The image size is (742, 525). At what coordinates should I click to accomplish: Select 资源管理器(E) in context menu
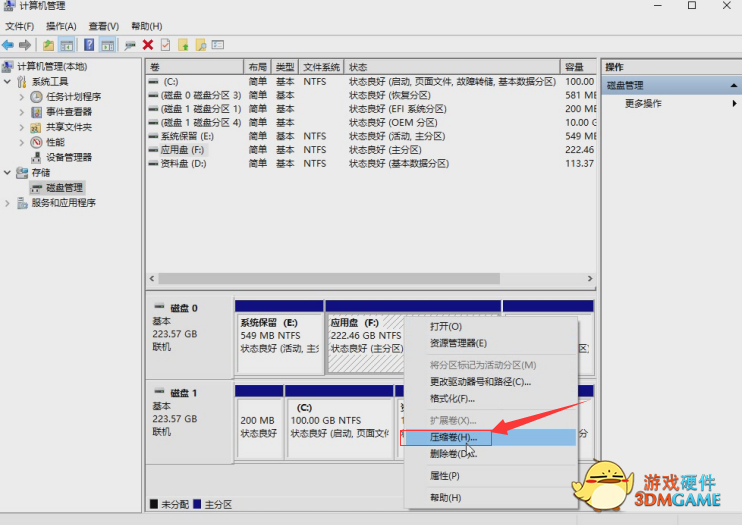point(490,343)
